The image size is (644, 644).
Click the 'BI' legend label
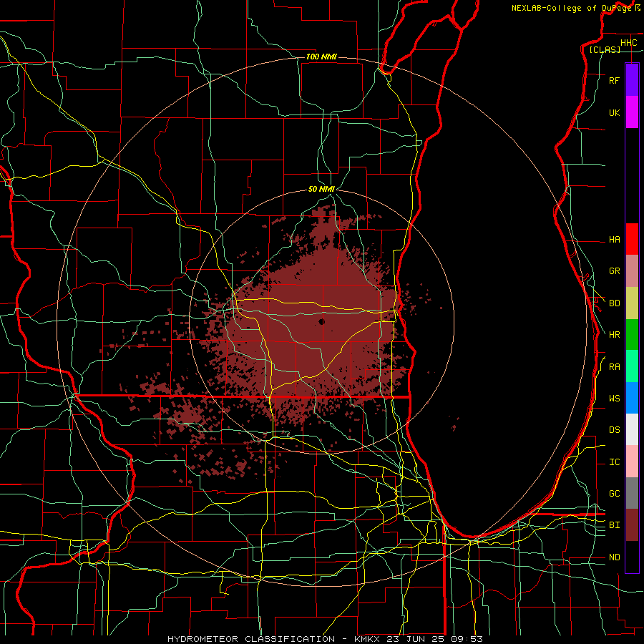coord(615,525)
